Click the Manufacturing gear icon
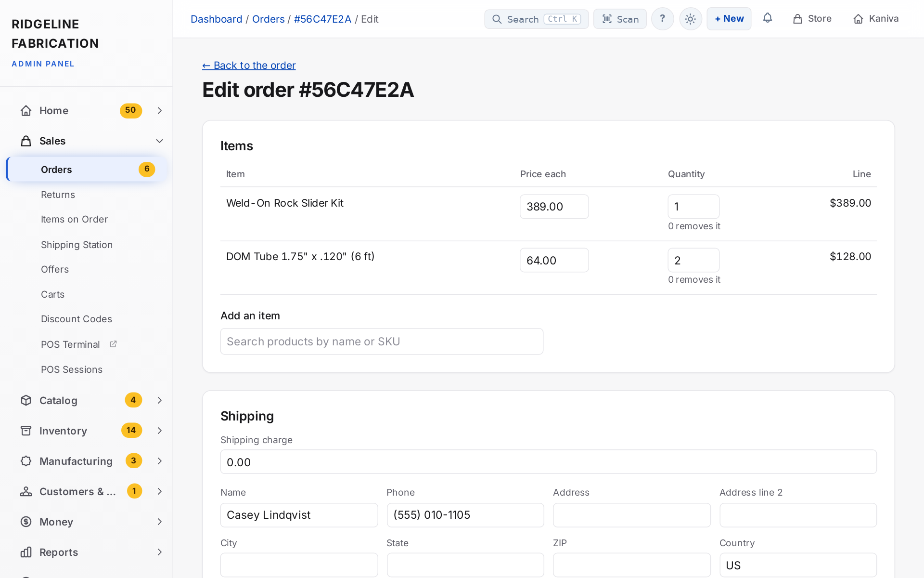This screenshot has height=578, width=924. coord(26,461)
